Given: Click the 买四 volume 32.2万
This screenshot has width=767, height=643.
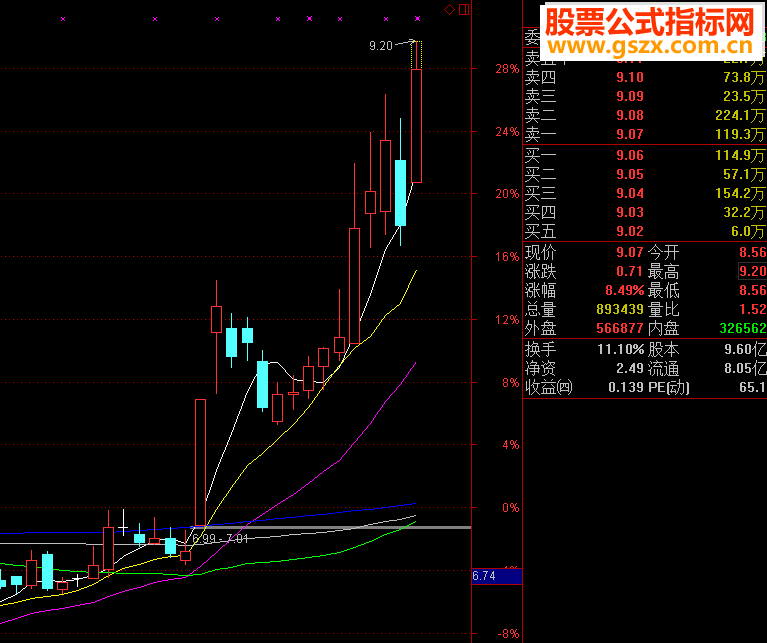Looking at the screenshot, I should click(744, 212).
